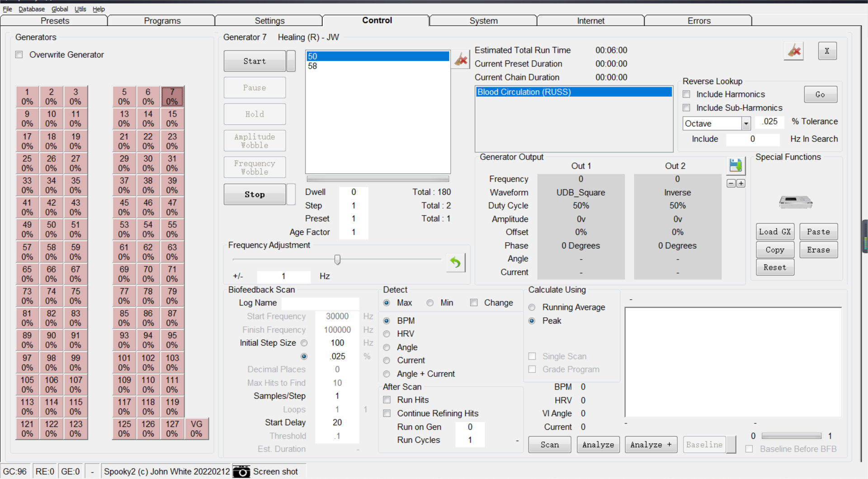Switch to the Presets tab

coord(55,21)
